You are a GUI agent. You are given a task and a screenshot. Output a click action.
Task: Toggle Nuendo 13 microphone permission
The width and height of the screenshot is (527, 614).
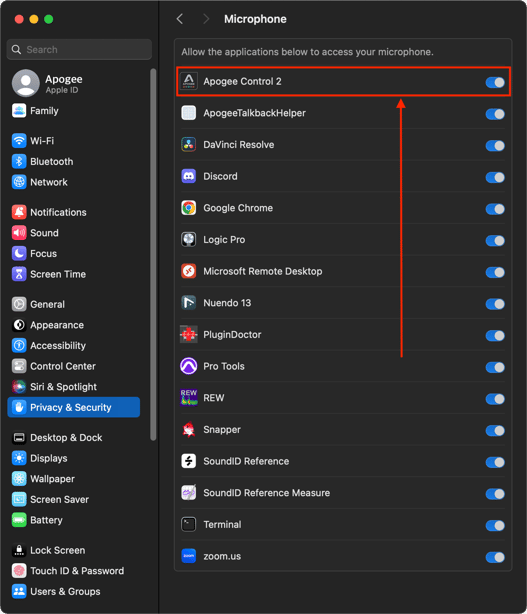click(495, 304)
